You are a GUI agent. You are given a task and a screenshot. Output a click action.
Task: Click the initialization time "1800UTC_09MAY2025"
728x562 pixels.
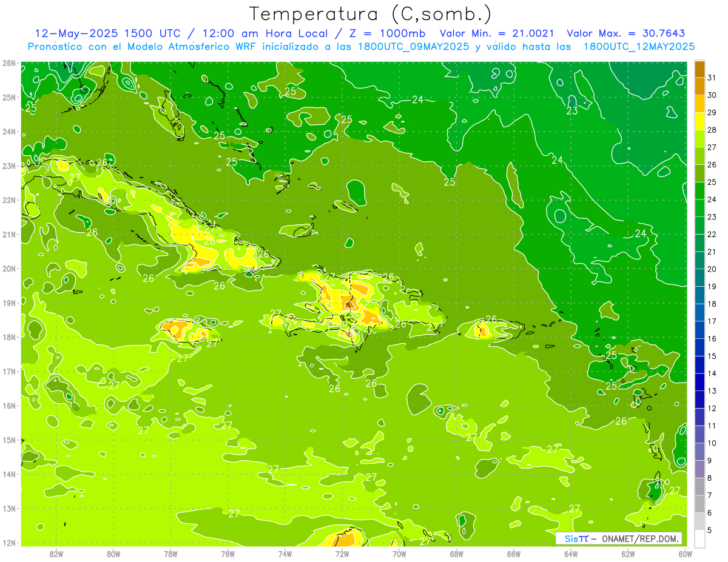(x=413, y=47)
